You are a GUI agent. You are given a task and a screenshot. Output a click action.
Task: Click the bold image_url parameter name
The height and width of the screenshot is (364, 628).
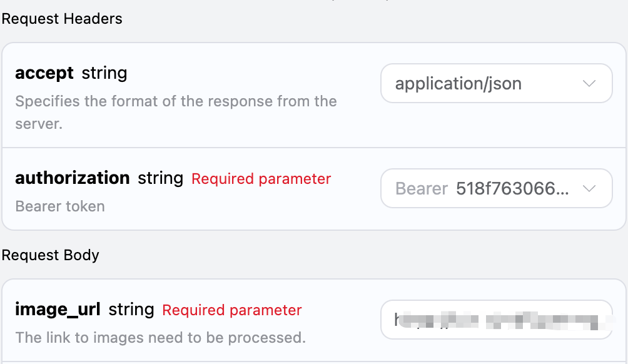[x=58, y=310]
